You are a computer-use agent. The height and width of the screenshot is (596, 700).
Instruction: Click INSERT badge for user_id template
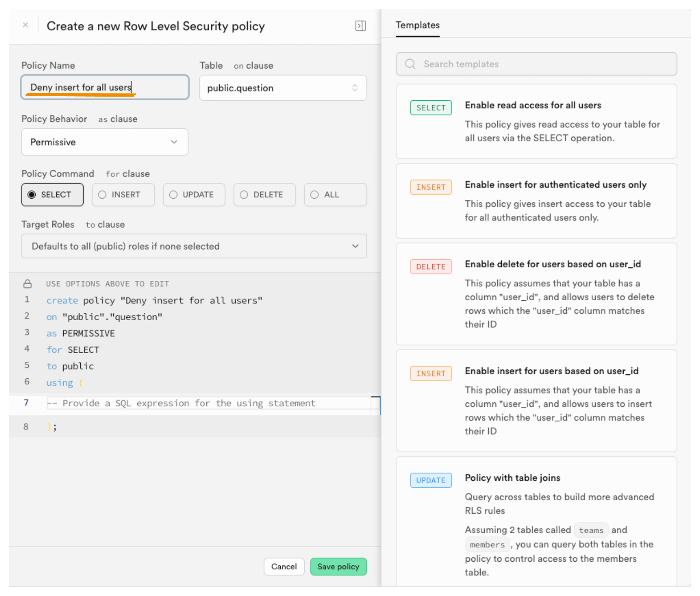(x=431, y=374)
